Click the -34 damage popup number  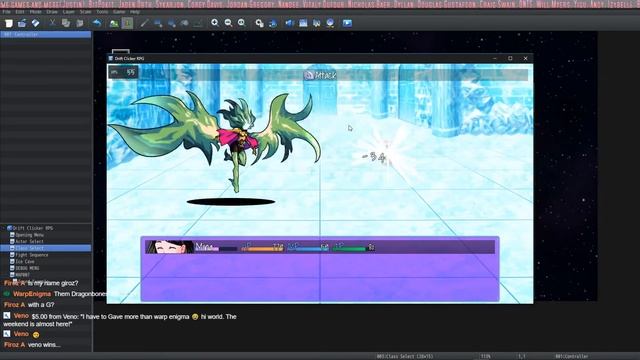(374, 157)
